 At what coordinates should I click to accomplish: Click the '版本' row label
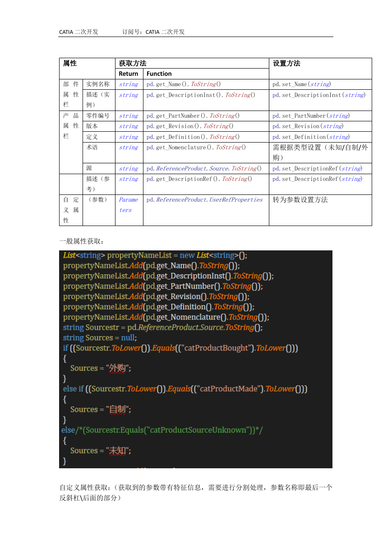coord(92,126)
